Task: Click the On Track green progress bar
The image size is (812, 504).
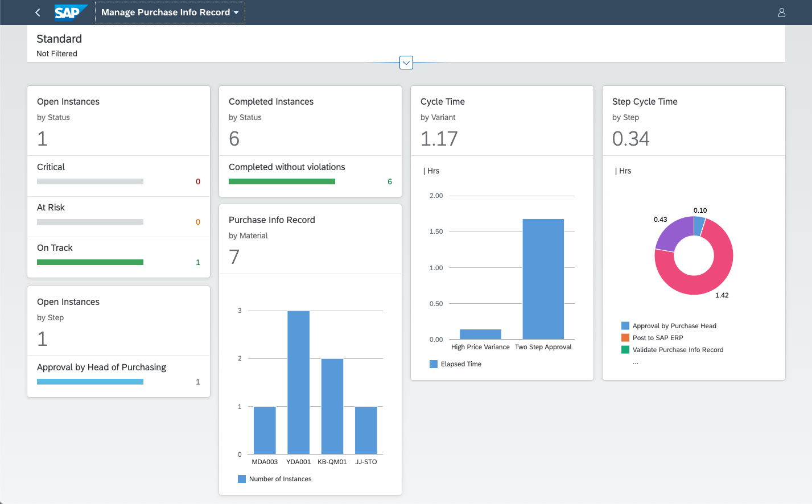Action: pyautogui.click(x=90, y=262)
